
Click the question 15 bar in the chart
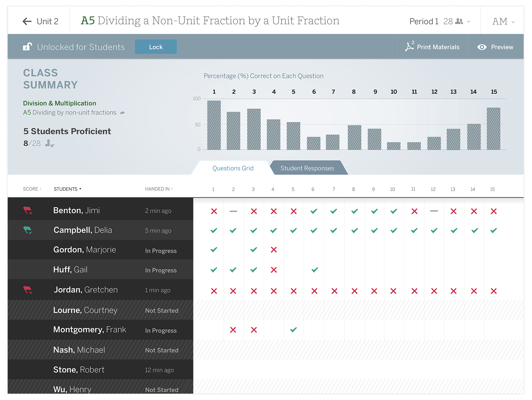point(493,128)
